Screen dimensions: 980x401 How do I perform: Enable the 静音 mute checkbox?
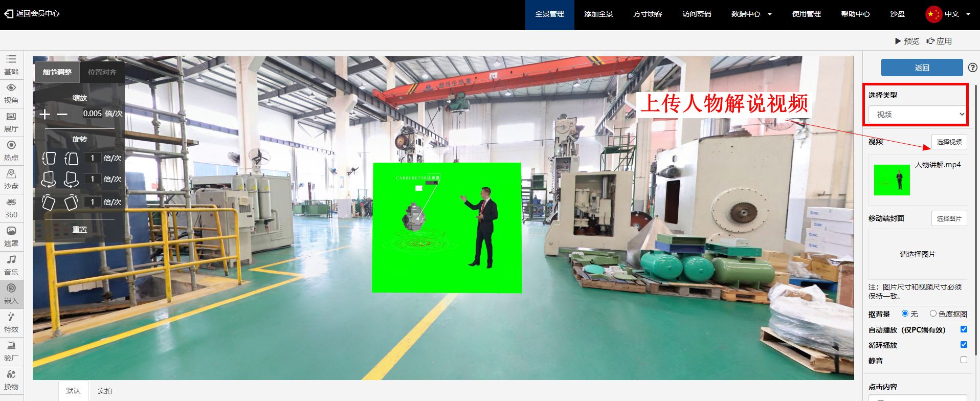coord(964,360)
